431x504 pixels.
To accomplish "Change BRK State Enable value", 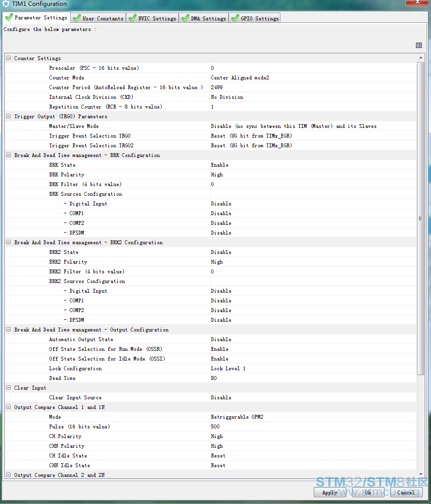I will pyautogui.click(x=313, y=165).
